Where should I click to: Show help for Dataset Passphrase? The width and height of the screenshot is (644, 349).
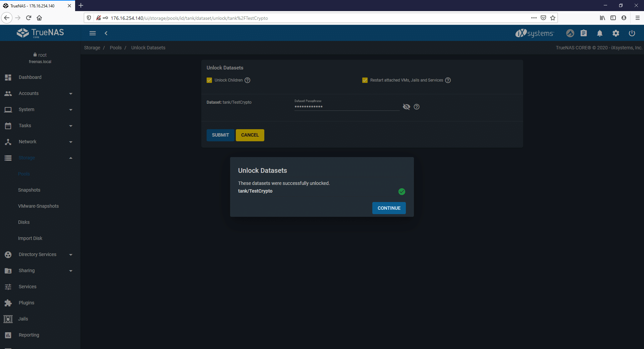(x=417, y=107)
